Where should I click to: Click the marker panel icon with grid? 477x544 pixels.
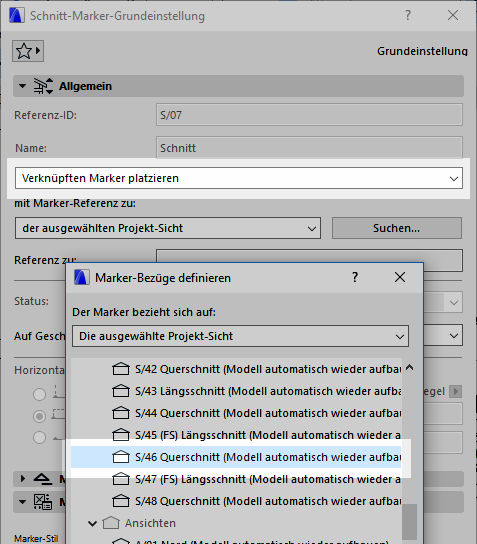[x=43, y=502]
